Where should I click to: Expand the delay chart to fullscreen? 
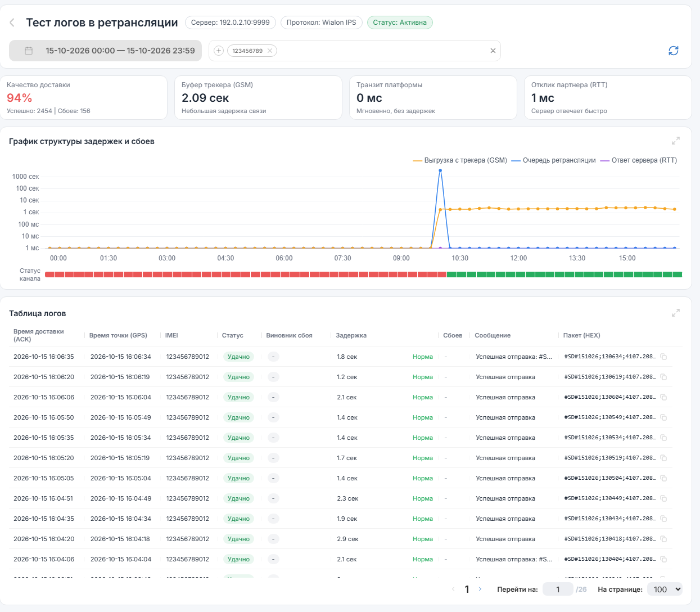(x=676, y=141)
